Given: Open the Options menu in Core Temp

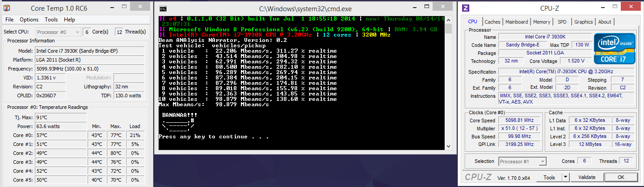Looking at the screenshot, I should coord(29,20).
